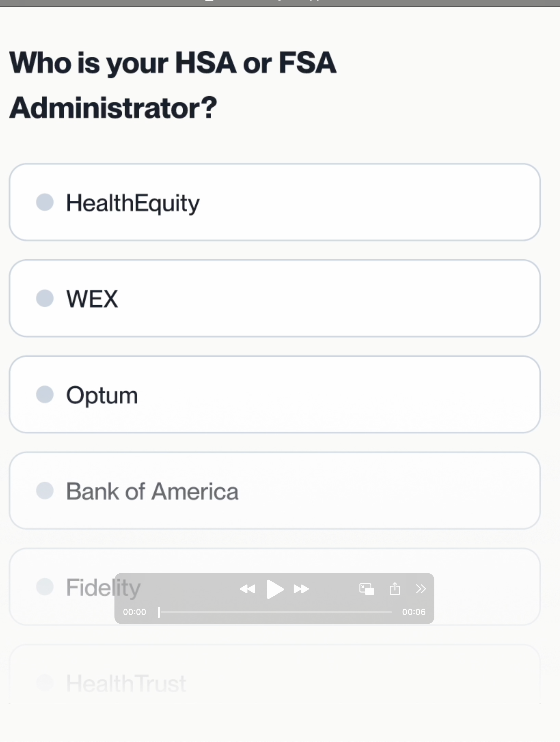Click the playback timeline scrubber bar

point(275,612)
